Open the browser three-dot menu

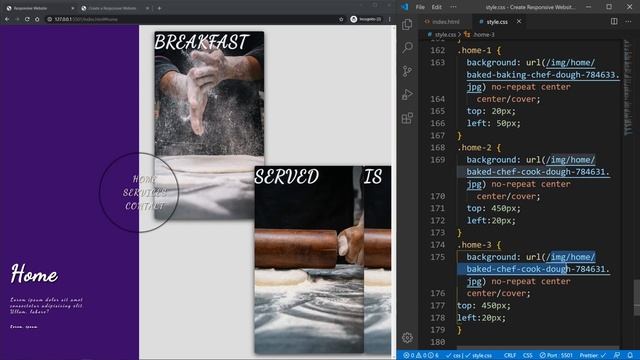(390, 19)
